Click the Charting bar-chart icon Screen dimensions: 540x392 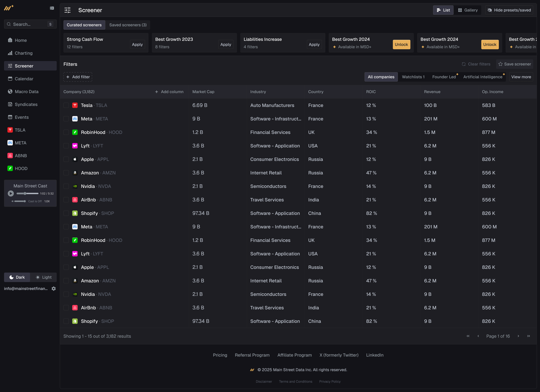[x=10, y=53]
